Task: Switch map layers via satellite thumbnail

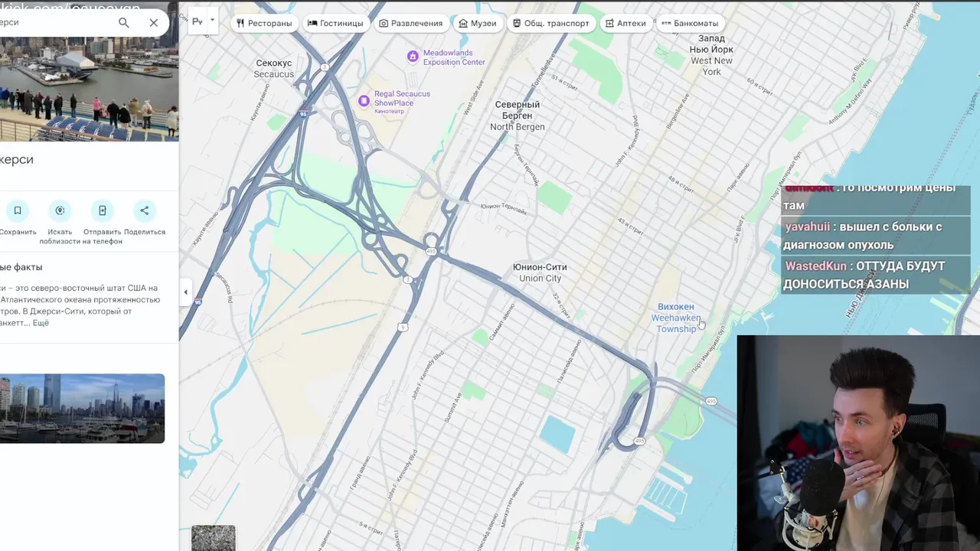Action: point(214,537)
